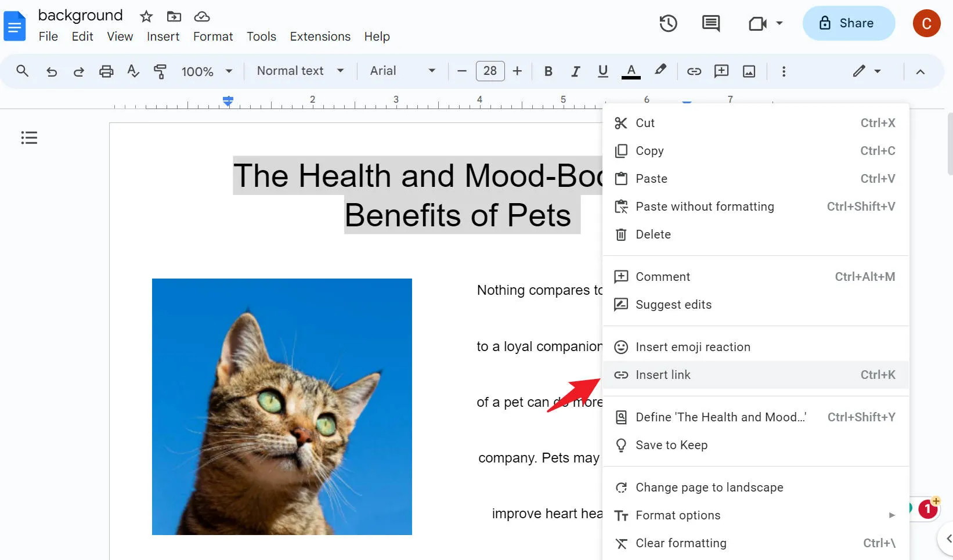
Task: Select the highlight color tool
Action: point(660,71)
